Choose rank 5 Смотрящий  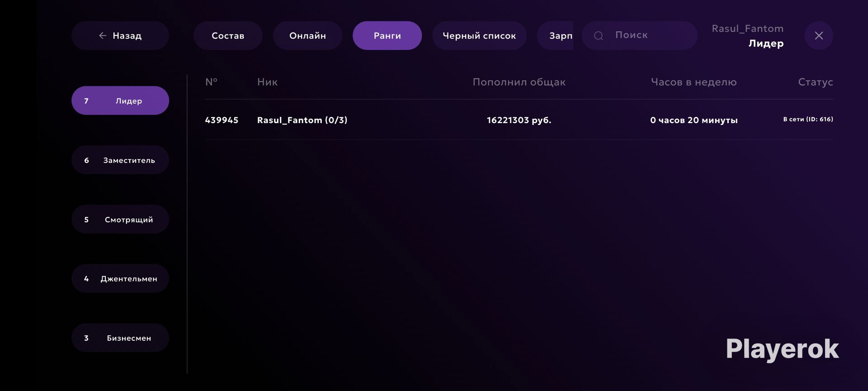click(x=120, y=219)
